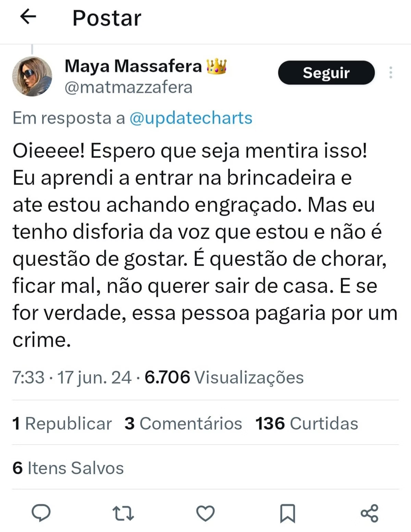411x532 pixels.
Task: Tap the Maya Massafera display name
Action: pyautogui.click(x=133, y=66)
